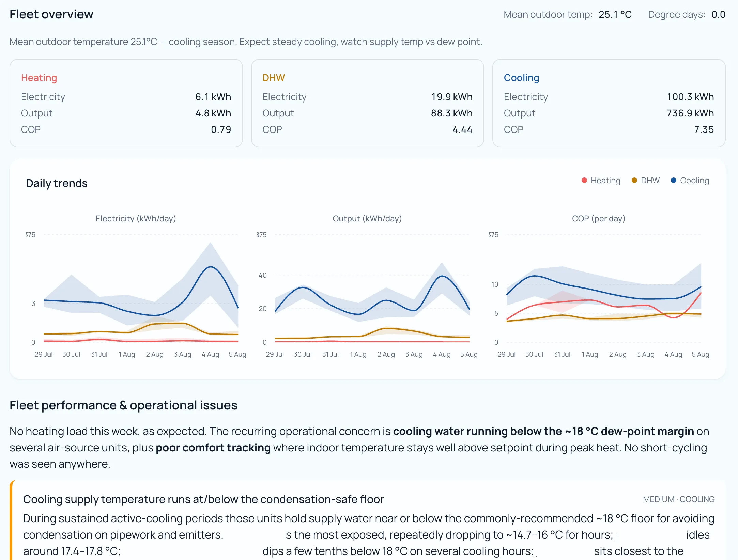Image resolution: width=738 pixels, height=560 pixels.
Task: Open the Heating summary card title
Action: 39,78
